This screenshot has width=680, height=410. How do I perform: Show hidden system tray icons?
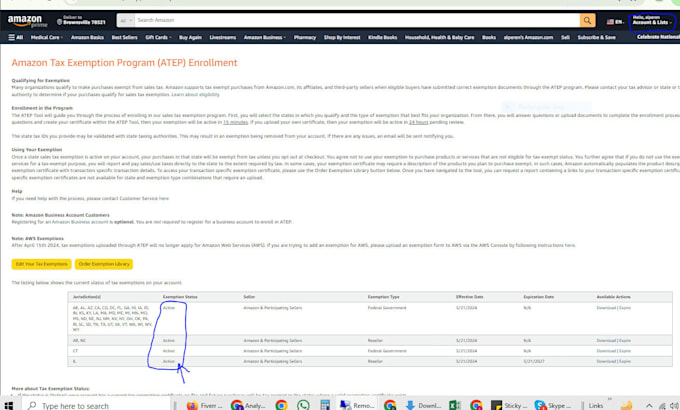pos(649,406)
